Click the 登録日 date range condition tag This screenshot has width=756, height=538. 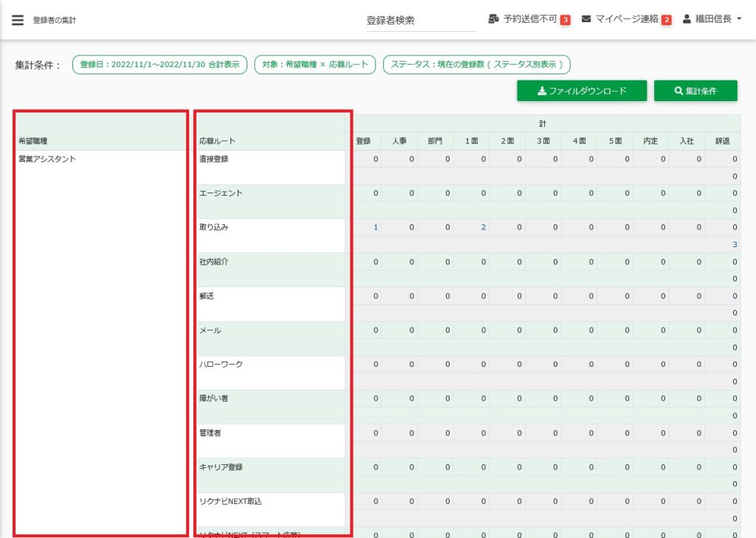[159, 65]
